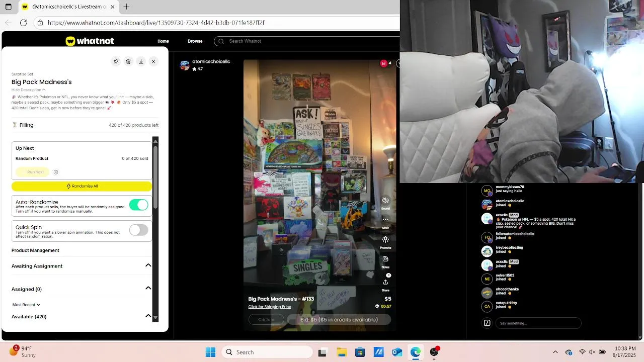The image size is (644, 362).
Task: Open the Most Recent sort dropdown
Action: click(x=26, y=305)
